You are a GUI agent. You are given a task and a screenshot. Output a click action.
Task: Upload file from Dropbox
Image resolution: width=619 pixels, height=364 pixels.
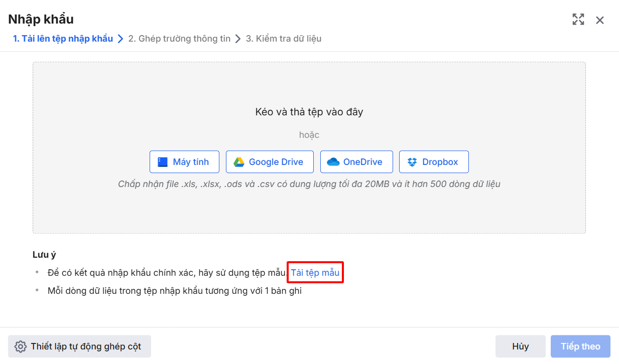point(434,162)
